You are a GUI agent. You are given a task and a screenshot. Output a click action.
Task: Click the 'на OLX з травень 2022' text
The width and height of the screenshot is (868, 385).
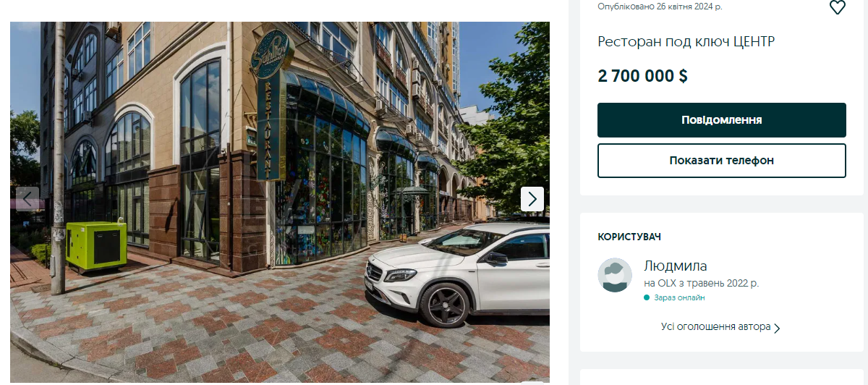(x=702, y=283)
